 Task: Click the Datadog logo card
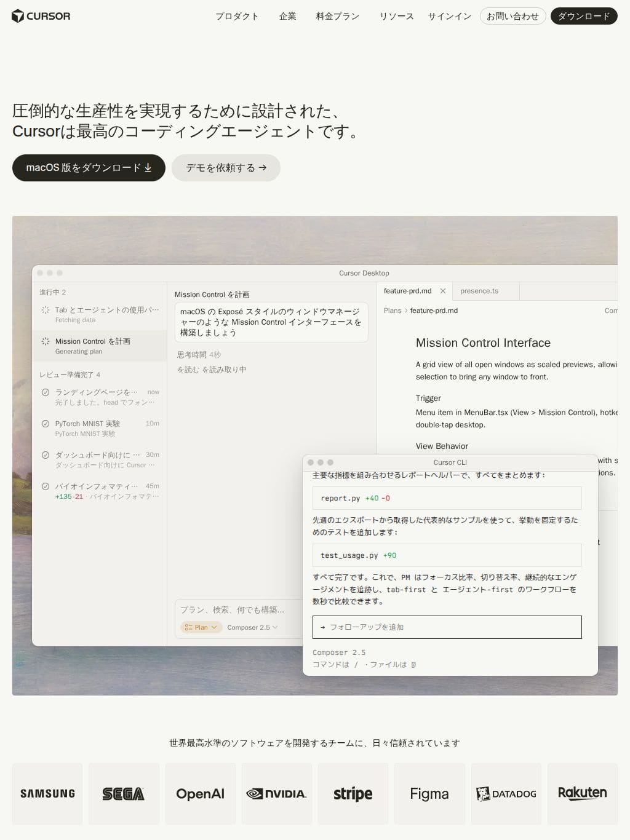point(506,794)
